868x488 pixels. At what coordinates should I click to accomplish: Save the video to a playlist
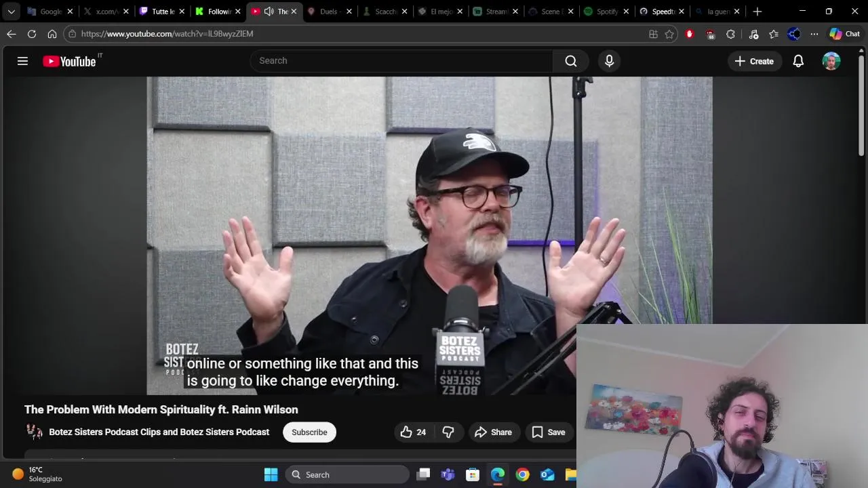(549, 432)
